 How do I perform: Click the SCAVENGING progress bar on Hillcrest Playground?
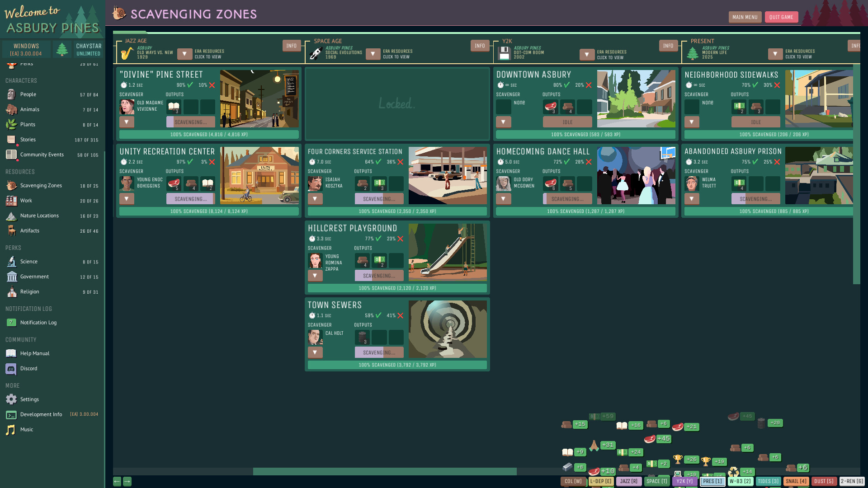tap(379, 275)
